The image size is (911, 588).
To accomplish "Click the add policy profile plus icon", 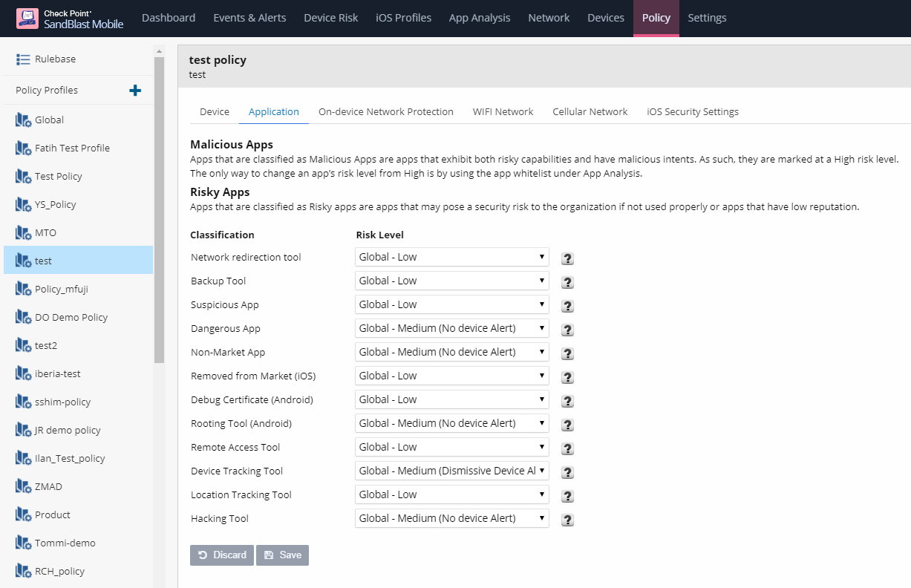I will pos(135,91).
